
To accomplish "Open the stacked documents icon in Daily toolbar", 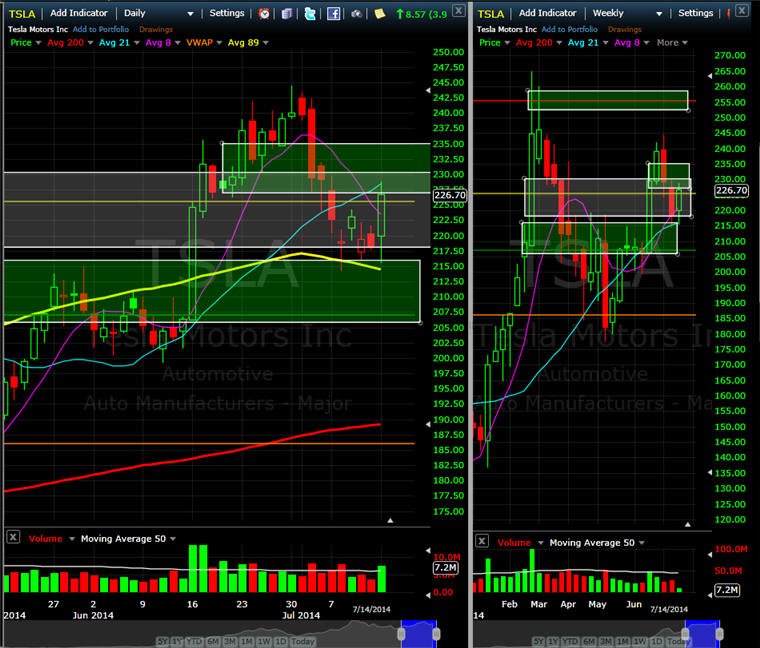I will click(287, 14).
